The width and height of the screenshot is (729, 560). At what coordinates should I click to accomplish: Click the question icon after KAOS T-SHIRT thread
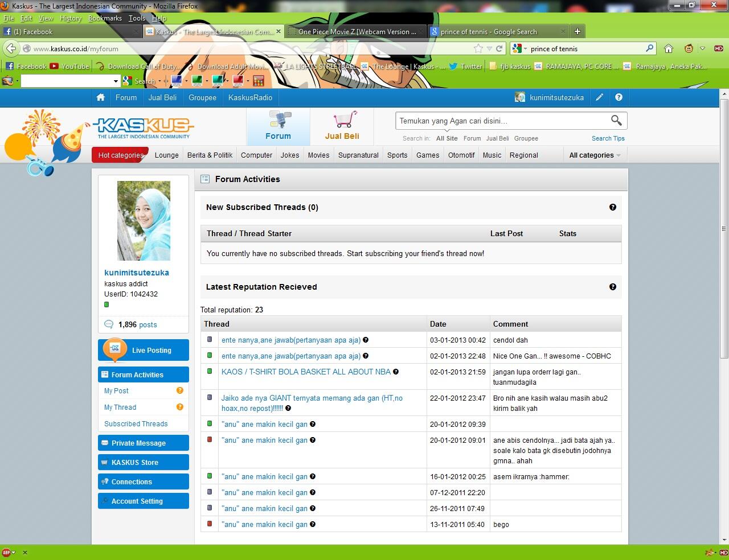(396, 372)
